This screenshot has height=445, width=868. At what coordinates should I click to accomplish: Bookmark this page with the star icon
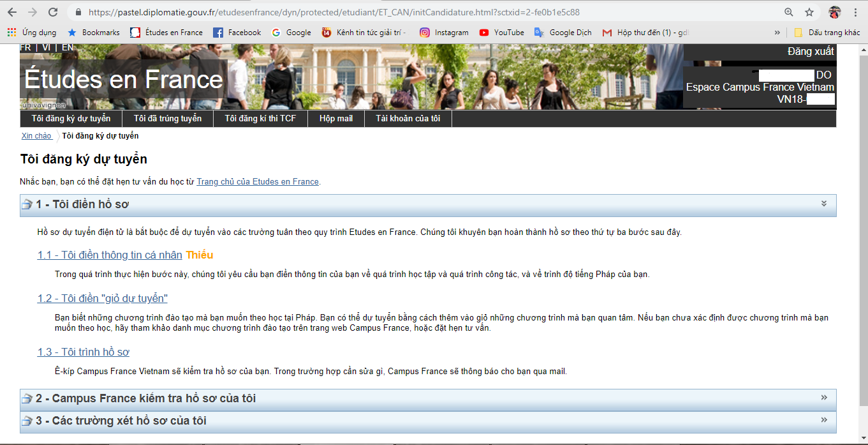[x=809, y=12]
